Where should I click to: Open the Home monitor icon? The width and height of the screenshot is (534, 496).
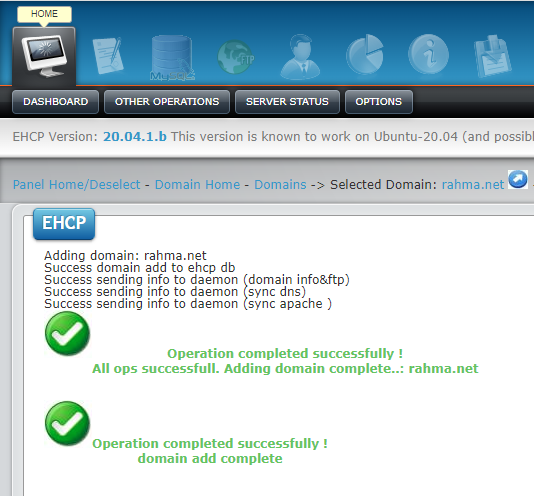pyautogui.click(x=44, y=56)
